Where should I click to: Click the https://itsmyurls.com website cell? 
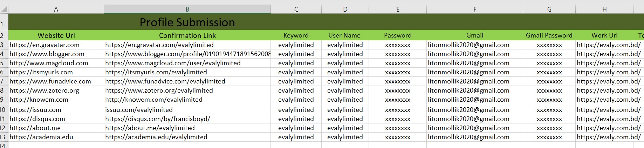[41, 72]
